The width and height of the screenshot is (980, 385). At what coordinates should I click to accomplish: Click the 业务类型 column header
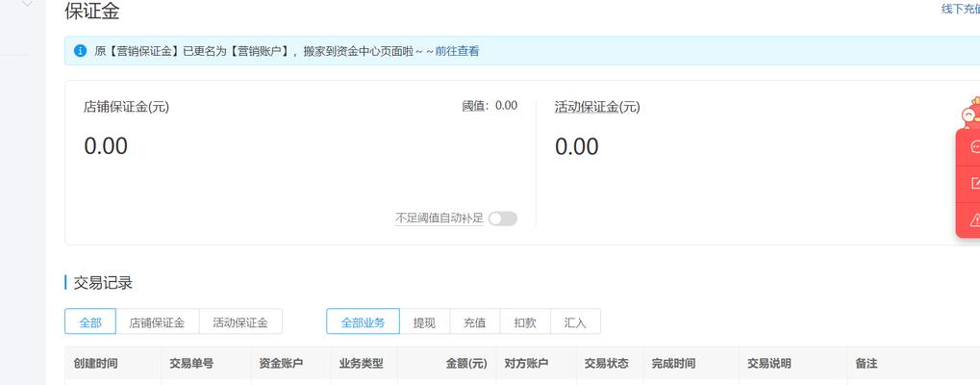pos(362,363)
